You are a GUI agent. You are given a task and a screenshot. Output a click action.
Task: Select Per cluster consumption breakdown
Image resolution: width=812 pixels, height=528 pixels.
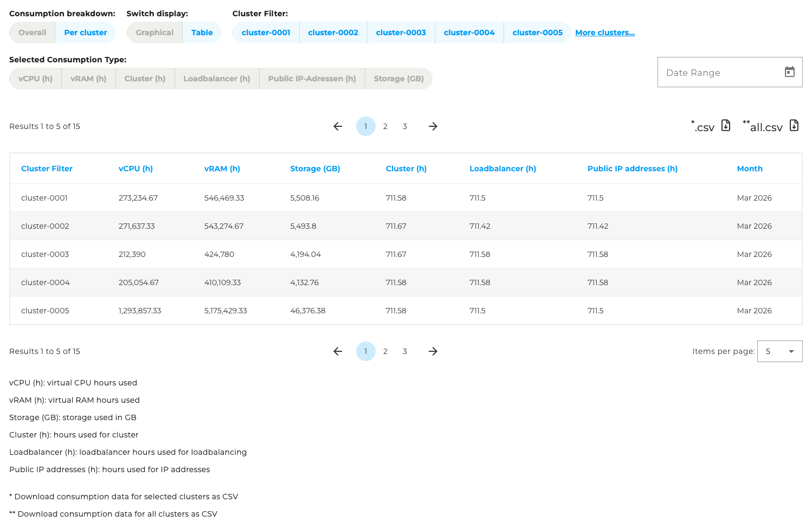tap(86, 33)
